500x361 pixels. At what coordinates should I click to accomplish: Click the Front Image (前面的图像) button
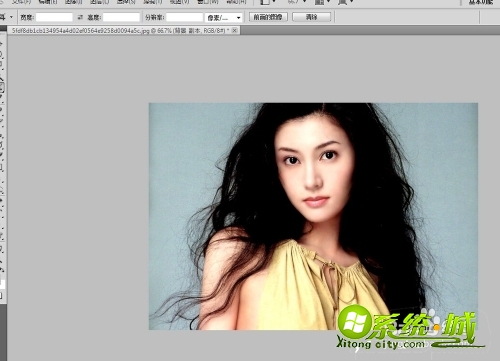pyautogui.click(x=268, y=17)
